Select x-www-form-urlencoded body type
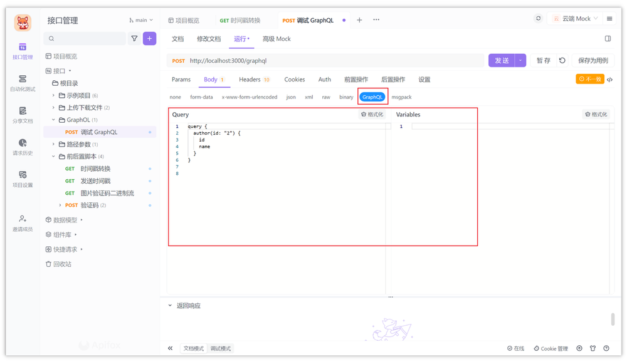Image resolution: width=627 pixels, height=364 pixels. click(250, 97)
